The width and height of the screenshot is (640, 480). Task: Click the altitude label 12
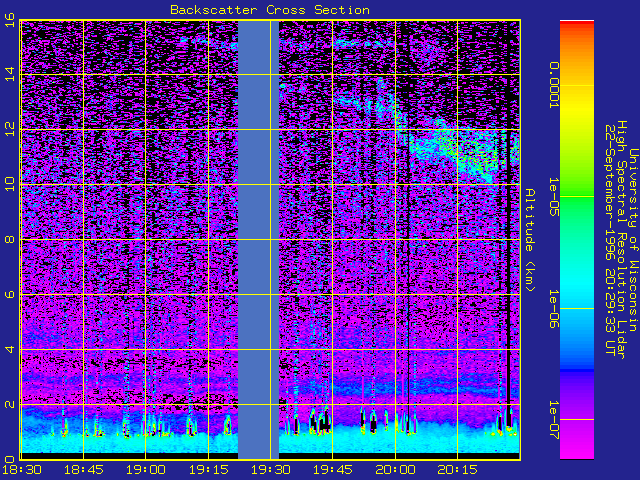pyautogui.click(x=10, y=129)
